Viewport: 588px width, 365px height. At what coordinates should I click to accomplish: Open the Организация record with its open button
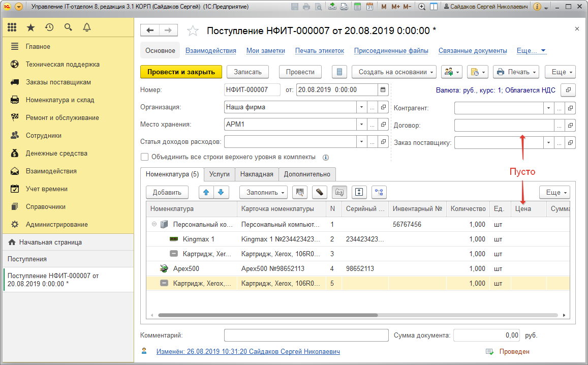pyautogui.click(x=383, y=107)
